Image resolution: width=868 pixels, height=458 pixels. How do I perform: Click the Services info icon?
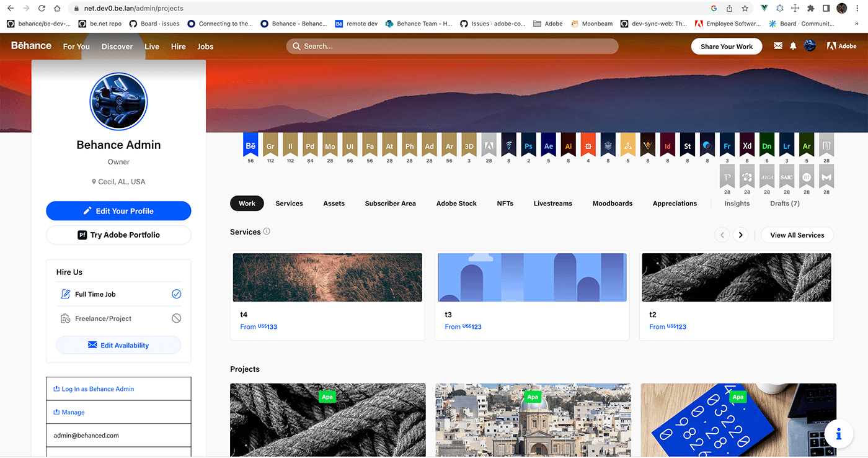[x=267, y=231]
